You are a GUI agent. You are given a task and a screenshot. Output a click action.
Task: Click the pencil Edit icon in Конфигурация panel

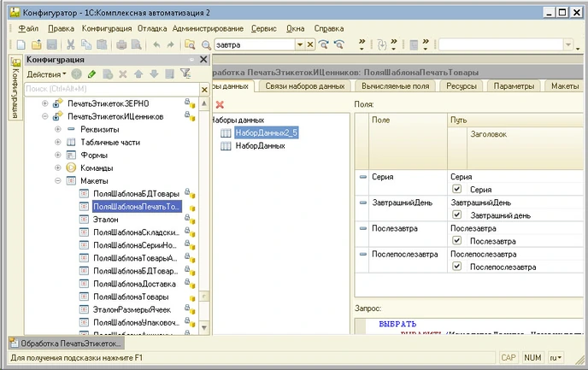tap(92, 74)
